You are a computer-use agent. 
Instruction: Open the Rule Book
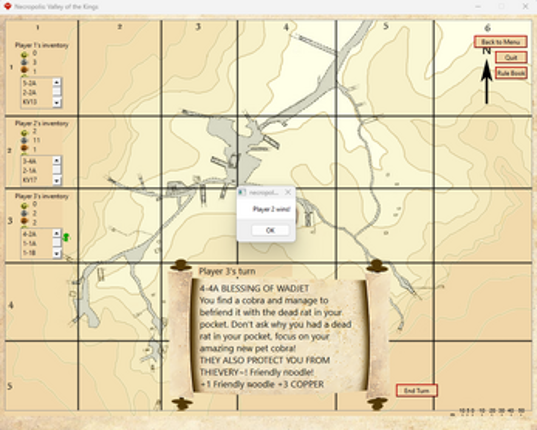(x=511, y=73)
